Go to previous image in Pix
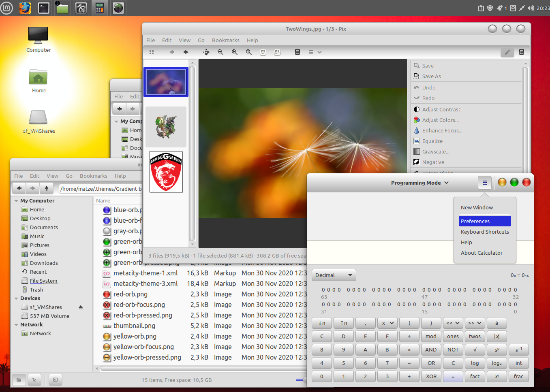The height and width of the screenshot is (392, 550). [x=172, y=52]
